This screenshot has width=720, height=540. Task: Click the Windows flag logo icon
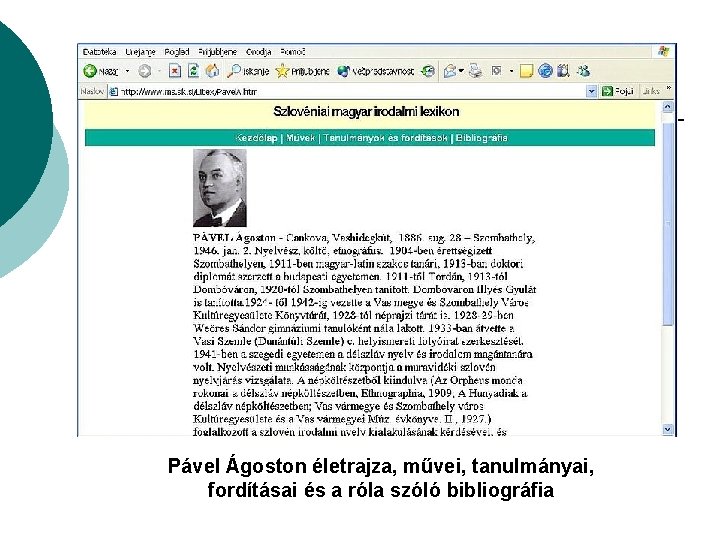663,51
